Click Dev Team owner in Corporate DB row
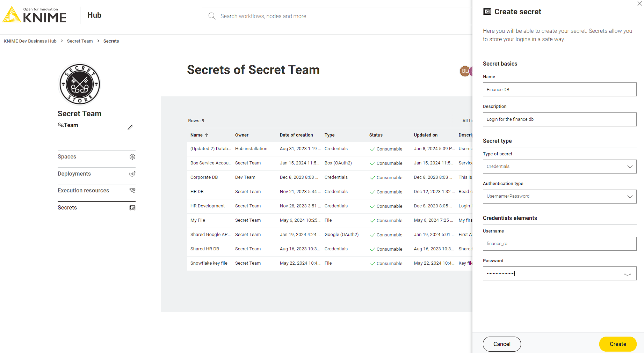Viewport: 644px width, 353px height. [245, 177]
